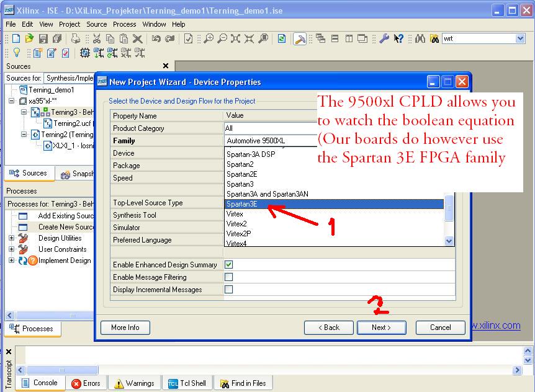Click the Transcript horizontal scrollbar thumb
The width and height of the screenshot is (535, 392).
[x=62, y=370]
